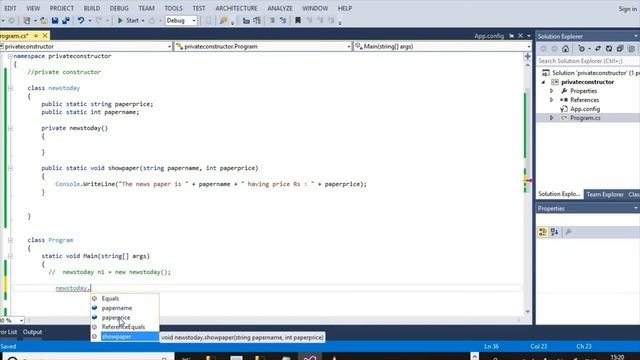Click the Solution Explorer Home icon
This screenshot has width=640, height=360.
565,49
